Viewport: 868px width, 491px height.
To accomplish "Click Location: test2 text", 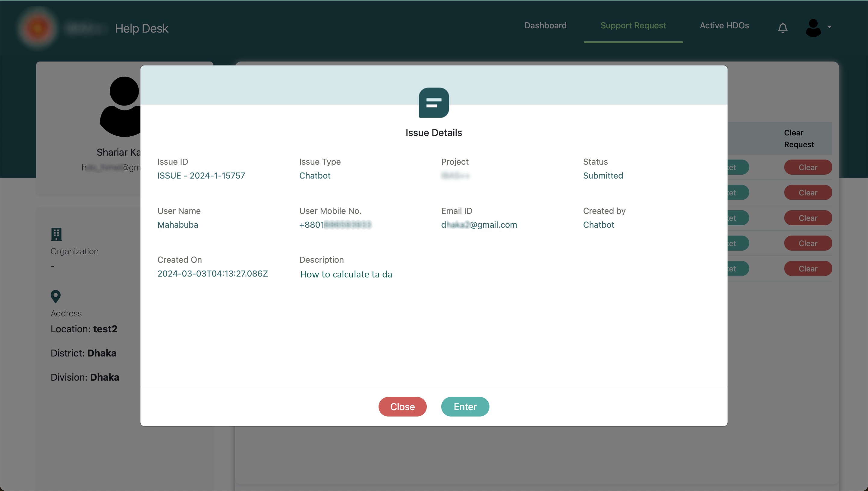I will (84, 329).
